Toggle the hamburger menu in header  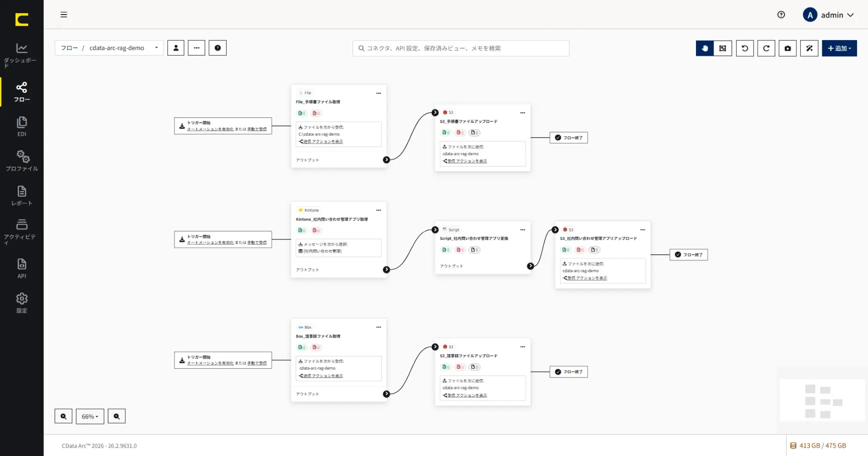64,15
